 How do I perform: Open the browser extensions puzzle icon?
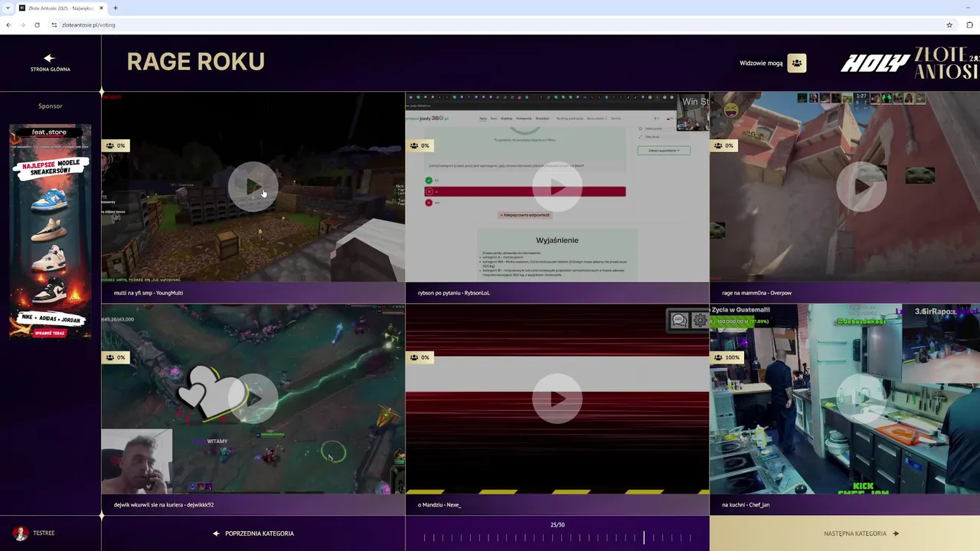tap(970, 24)
